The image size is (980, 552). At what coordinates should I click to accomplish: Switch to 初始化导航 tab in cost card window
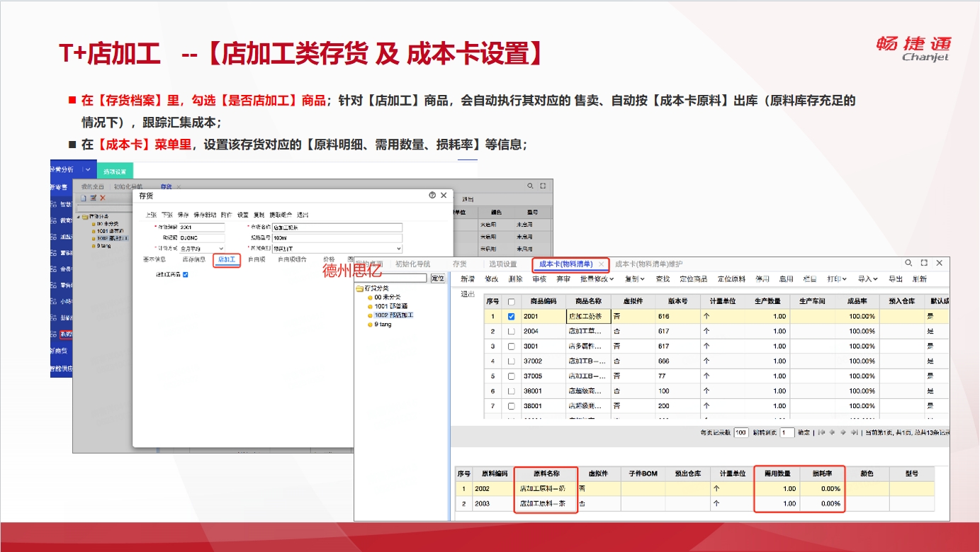(x=412, y=264)
